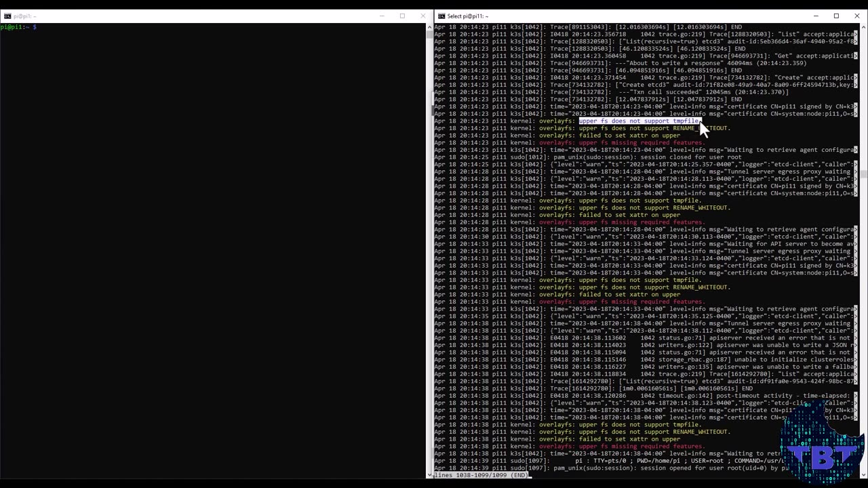Click the 'Trace[734132782]: [12.047837912s]' END line

point(588,100)
